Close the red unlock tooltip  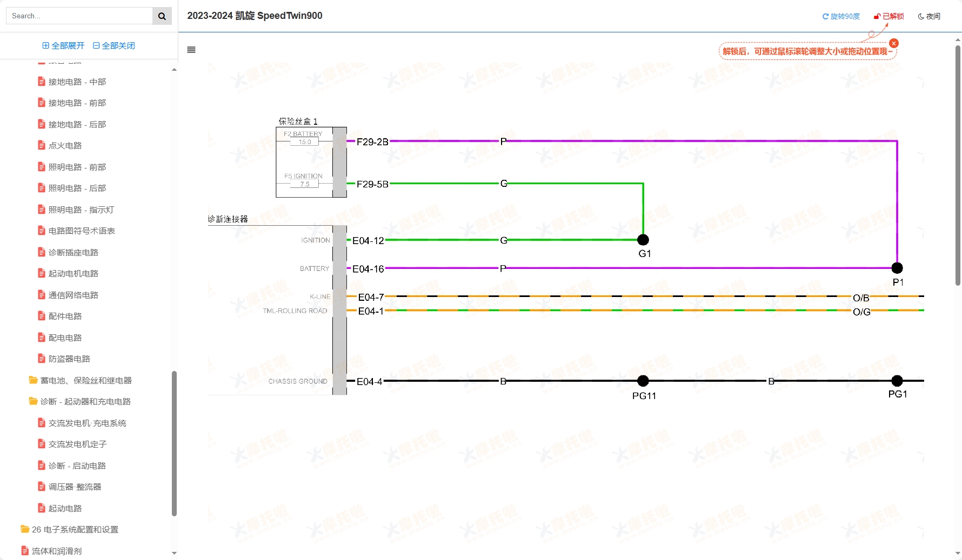tap(894, 43)
